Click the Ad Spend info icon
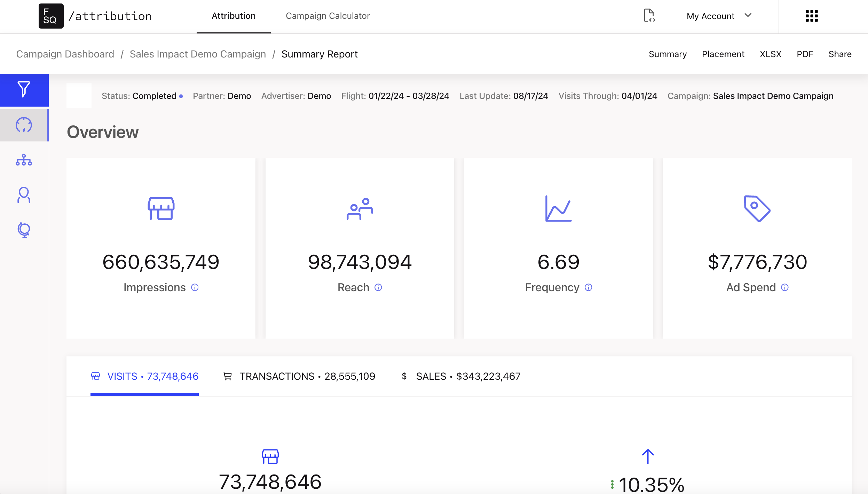The height and width of the screenshot is (494, 868). click(785, 287)
